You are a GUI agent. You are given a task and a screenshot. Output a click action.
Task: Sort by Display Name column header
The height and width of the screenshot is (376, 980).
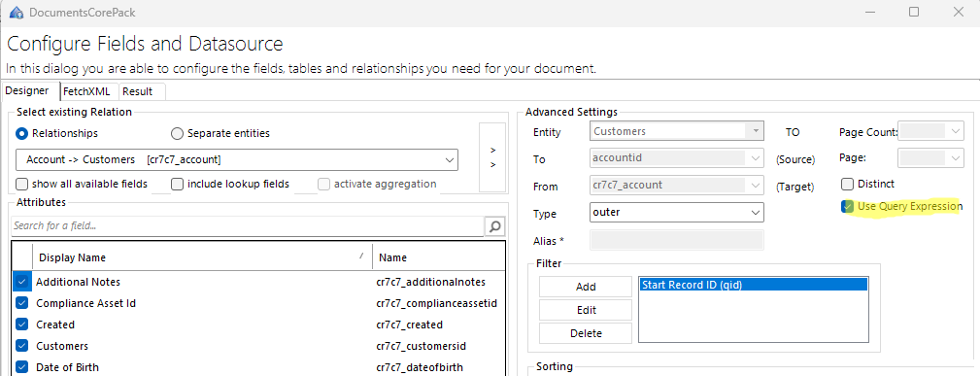(x=202, y=257)
